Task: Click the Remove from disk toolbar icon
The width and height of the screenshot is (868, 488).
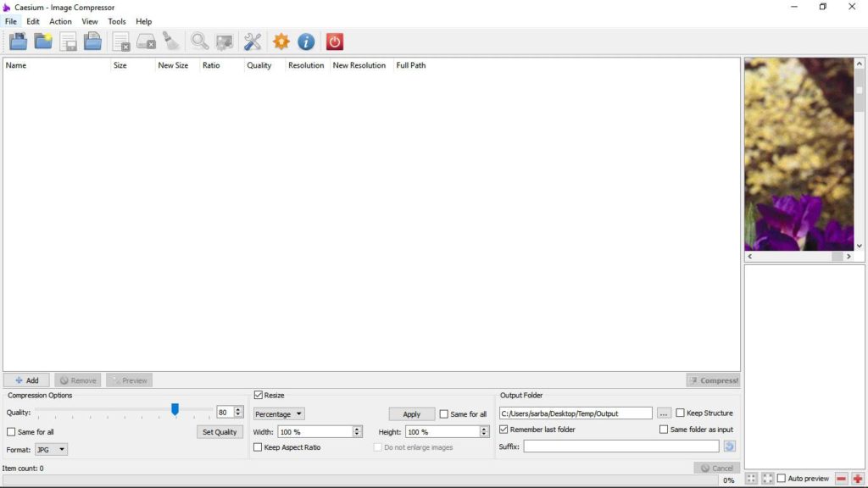Action: click(x=146, y=42)
